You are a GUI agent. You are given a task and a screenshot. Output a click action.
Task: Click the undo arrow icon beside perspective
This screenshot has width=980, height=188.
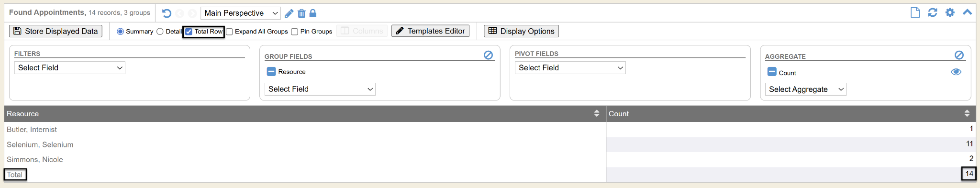(x=167, y=13)
